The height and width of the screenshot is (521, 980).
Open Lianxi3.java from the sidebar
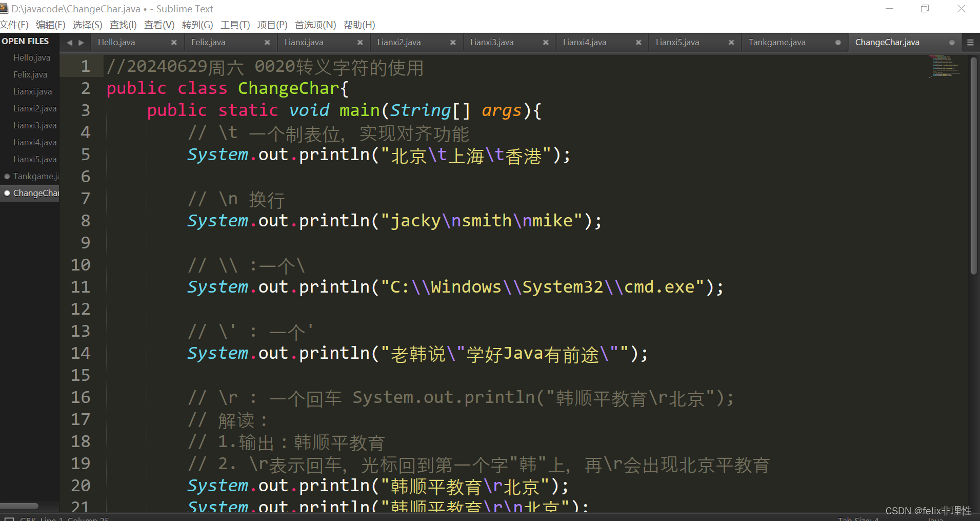[35, 125]
